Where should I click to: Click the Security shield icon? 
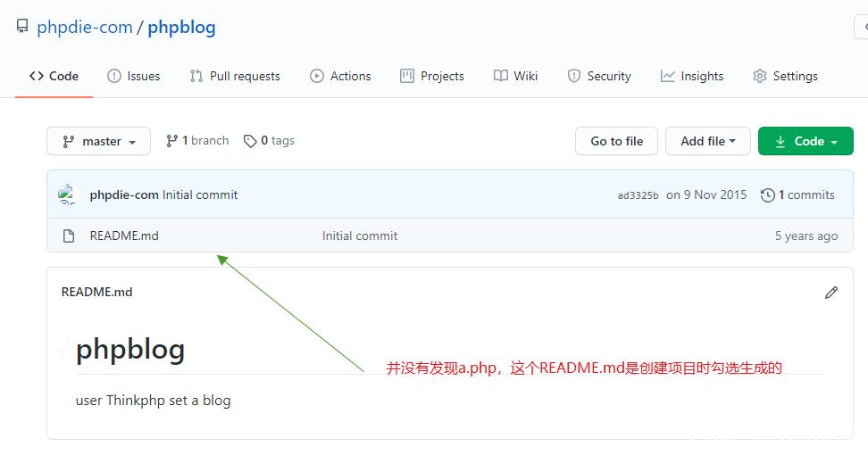pos(574,76)
